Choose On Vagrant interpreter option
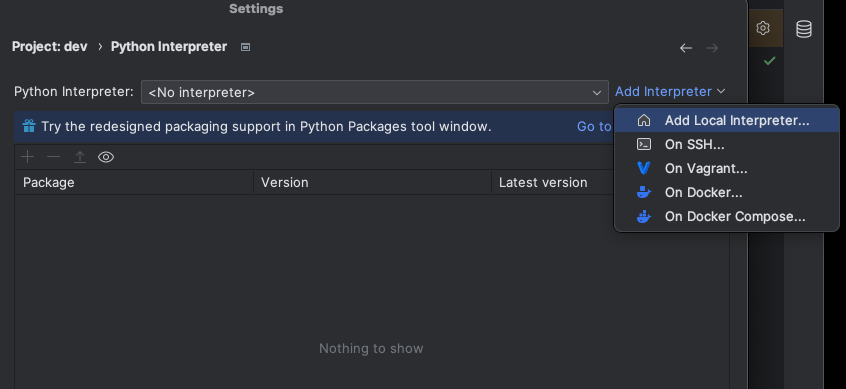Image resolution: width=846 pixels, height=389 pixels. click(727, 168)
